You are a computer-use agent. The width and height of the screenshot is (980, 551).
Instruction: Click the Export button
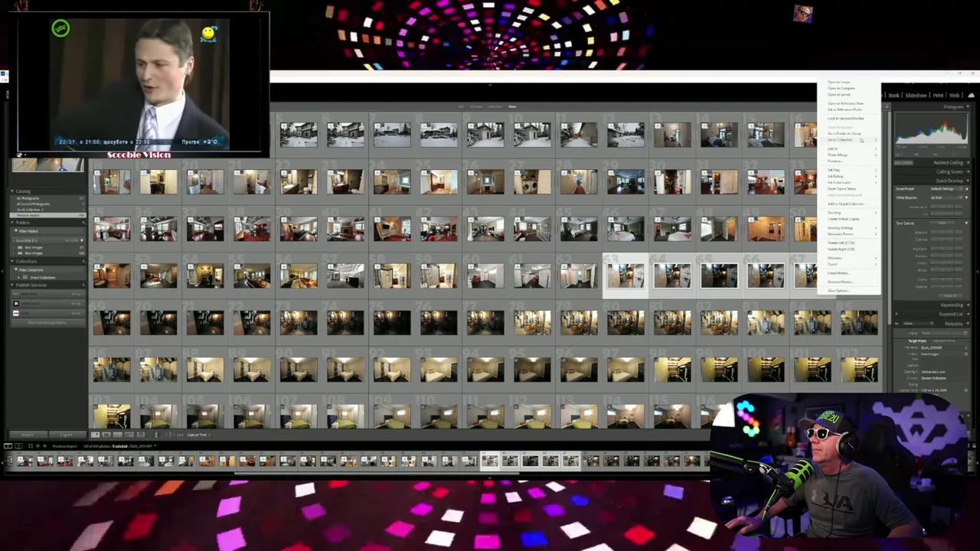tap(67, 435)
